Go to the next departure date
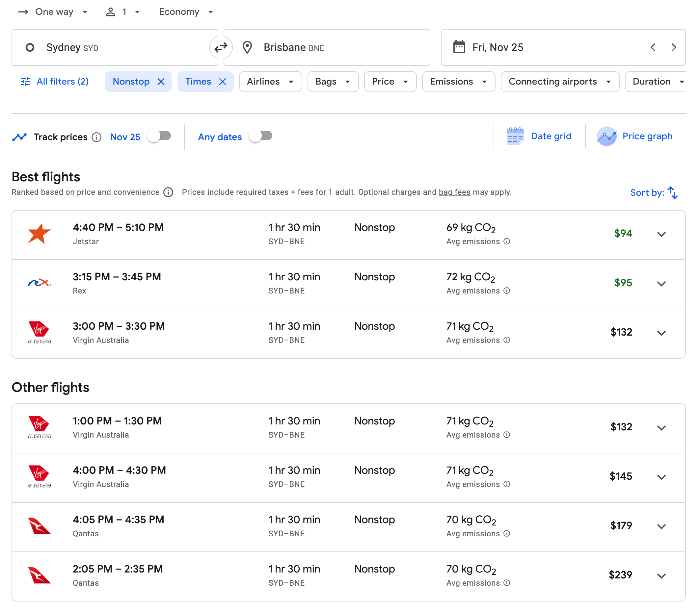The height and width of the screenshot is (612, 700). tap(674, 47)
